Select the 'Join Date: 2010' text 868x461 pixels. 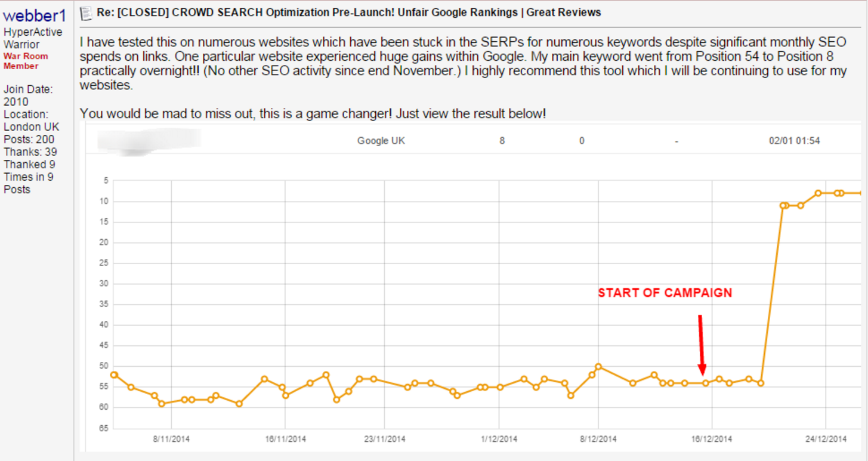(28, 95)
